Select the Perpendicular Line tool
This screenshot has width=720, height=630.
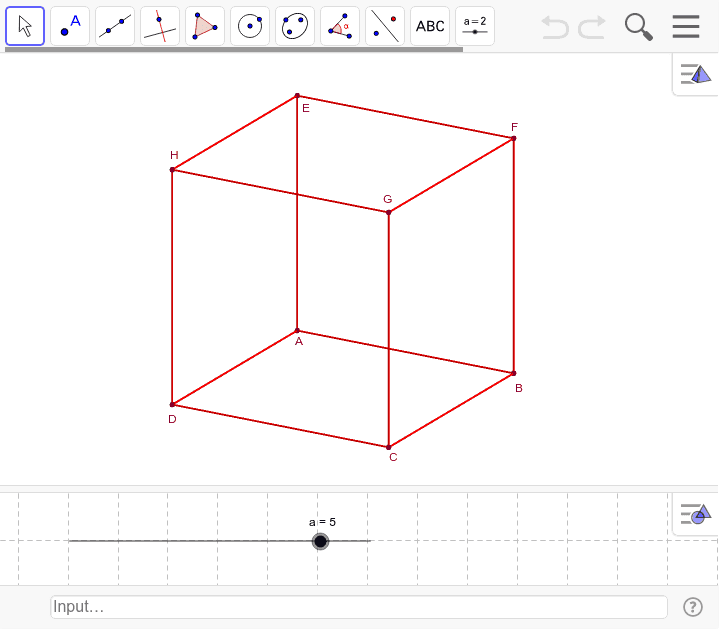pyautogui.click(x=160, y=26)
